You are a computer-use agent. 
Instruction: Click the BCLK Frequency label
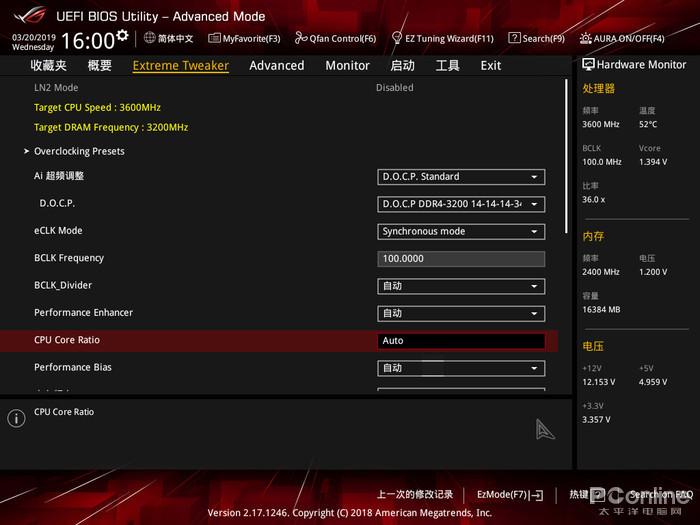(69, 258)
